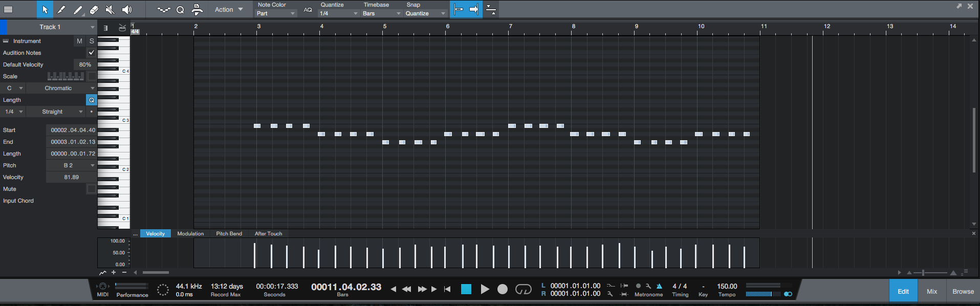The height and width of the screenshot is (306, 980).
Task: Click the Velocity 81.89 value field
Action: click(x=72, y=177)
